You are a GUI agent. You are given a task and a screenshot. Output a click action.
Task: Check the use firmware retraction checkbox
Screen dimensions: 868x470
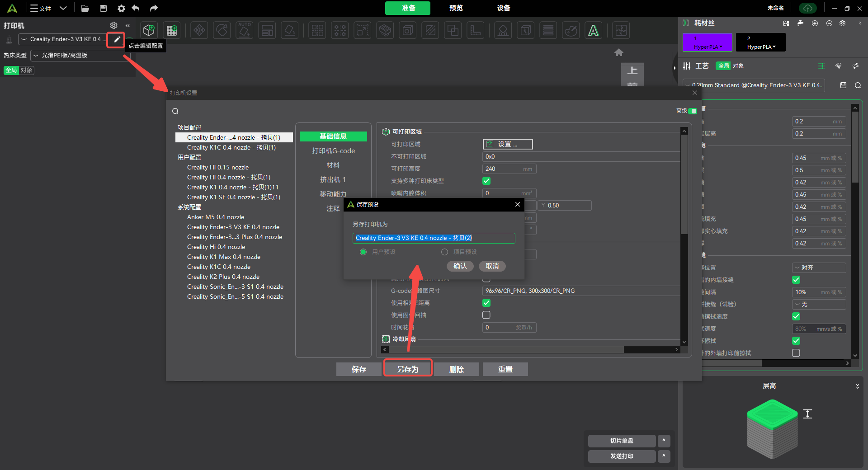click(x=486, y=315)
